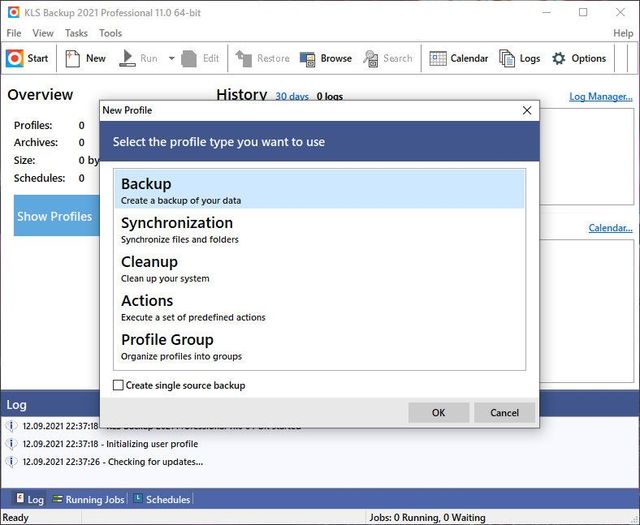This screenshot has height=525, width=640.
Task: Click the Ready status text
Action: [x=16, y=518]
